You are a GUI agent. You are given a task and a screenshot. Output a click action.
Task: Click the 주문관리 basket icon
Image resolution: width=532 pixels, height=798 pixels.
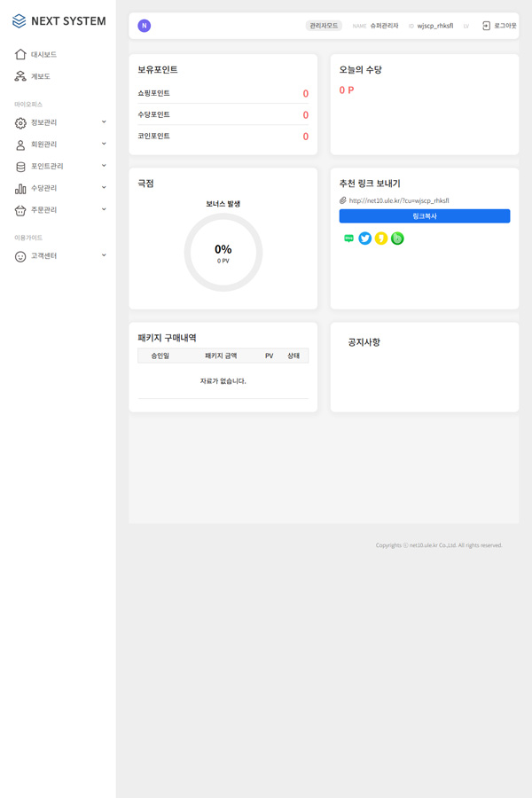(x=20, y=210)
